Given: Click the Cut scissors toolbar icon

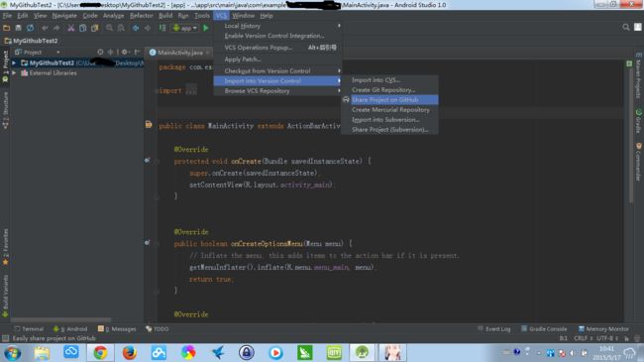Looking at the screenshot, I should (x=71, y=28).
